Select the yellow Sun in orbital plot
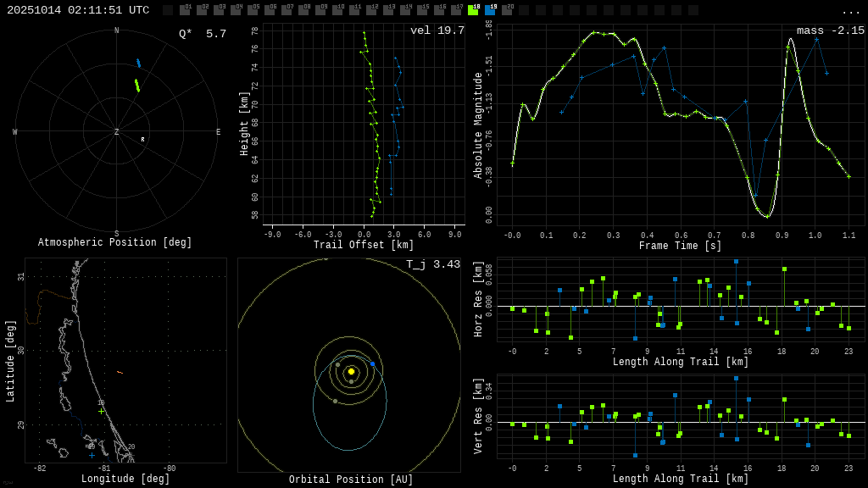The width and height of the screenshot is (868, 488). coord(351,371)
